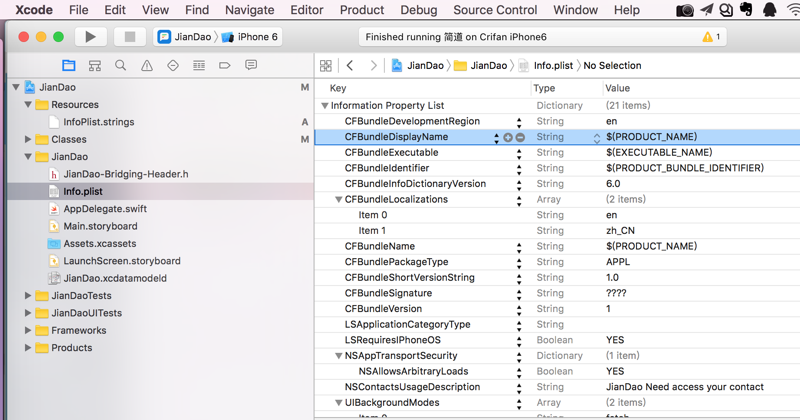Remove row button on CFBundleDisplayName
The width and height of the screenshot is (800, 420).
click(520, 137)
